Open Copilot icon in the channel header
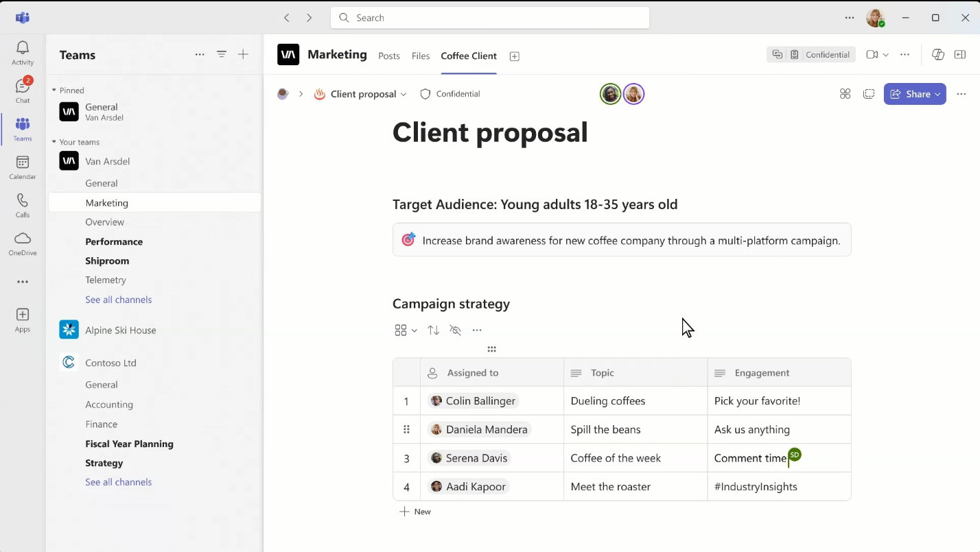Screen dimensions: 980x552 [938, 55]
